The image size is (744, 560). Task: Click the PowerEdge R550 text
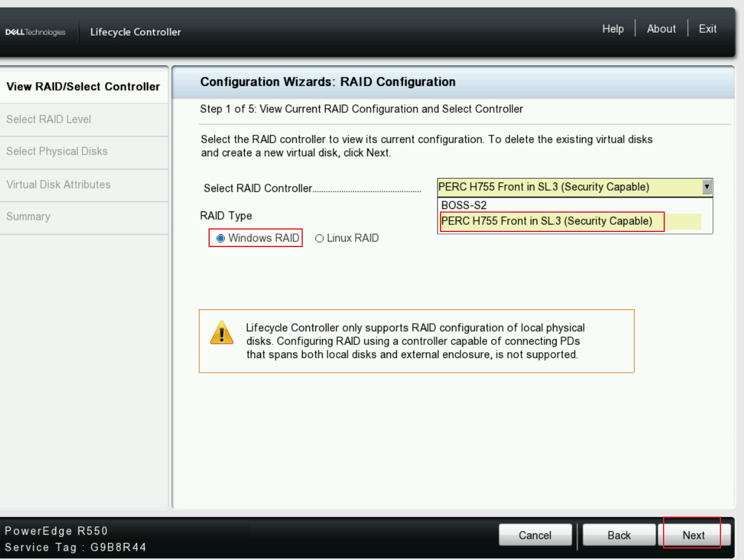click(x=56, y=532)
